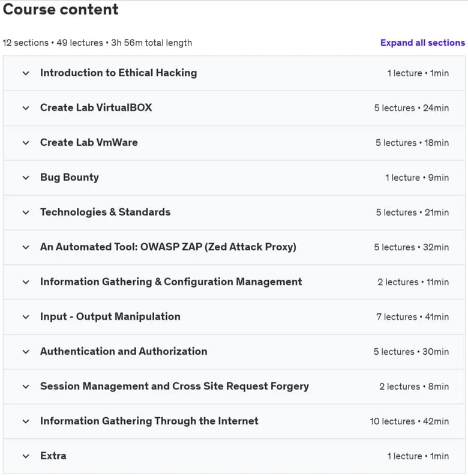Click 5 lectures • 32min summary
The image size is (468, 476).
(x=411, y=247)
